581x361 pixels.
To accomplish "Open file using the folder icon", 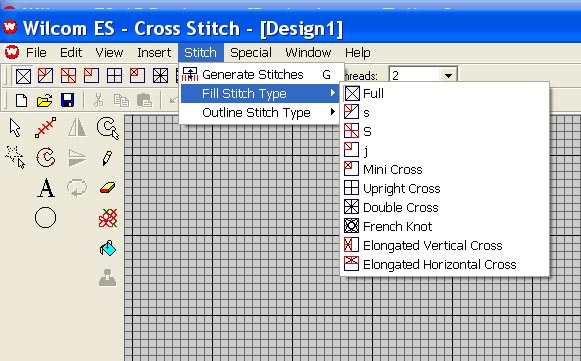I will pos(44,100).
